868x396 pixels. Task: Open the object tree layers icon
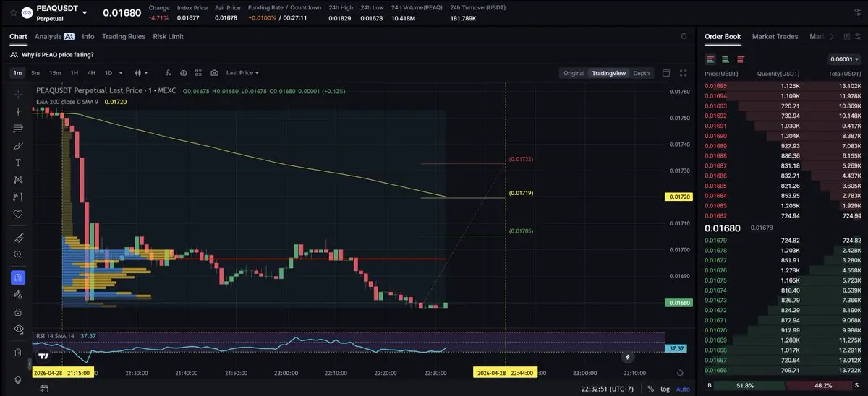pyautogui.click(x=18, y=379)
